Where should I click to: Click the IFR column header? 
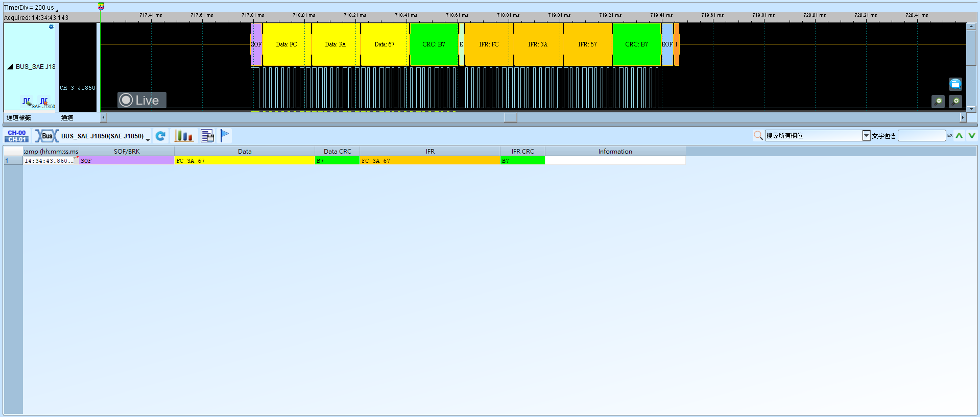pyautogui.click(x=430, y=151)
